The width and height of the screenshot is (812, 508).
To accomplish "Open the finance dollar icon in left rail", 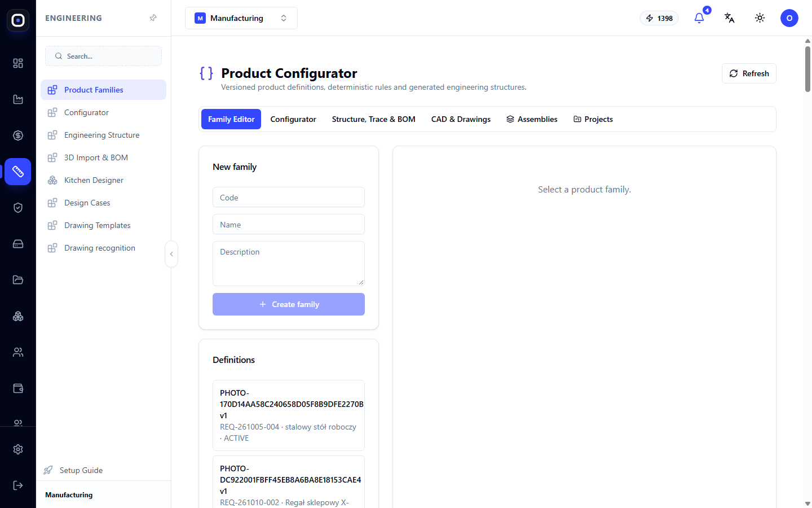I will tap(18, 135).
